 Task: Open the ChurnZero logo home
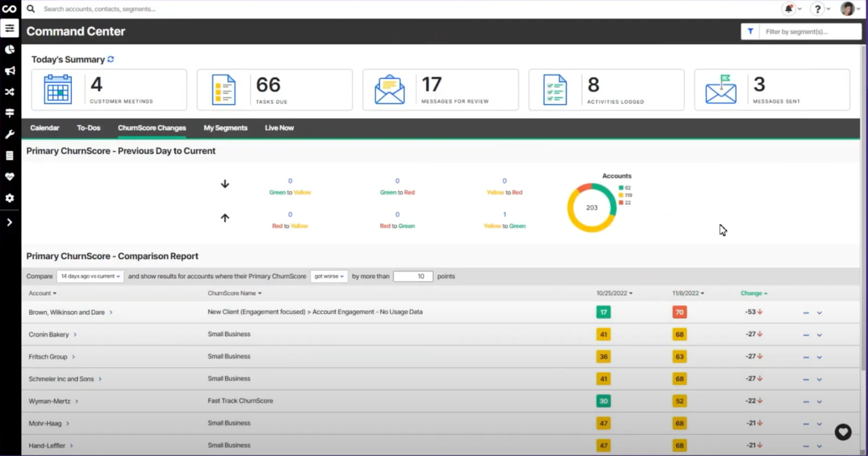coord(9,9)
